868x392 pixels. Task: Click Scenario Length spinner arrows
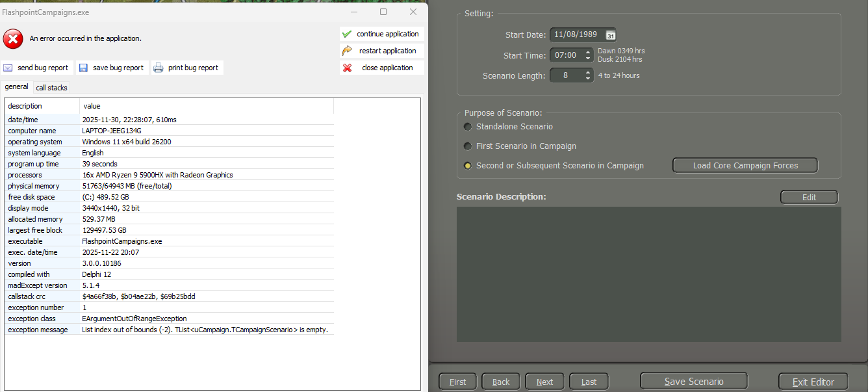pos(588,75)
